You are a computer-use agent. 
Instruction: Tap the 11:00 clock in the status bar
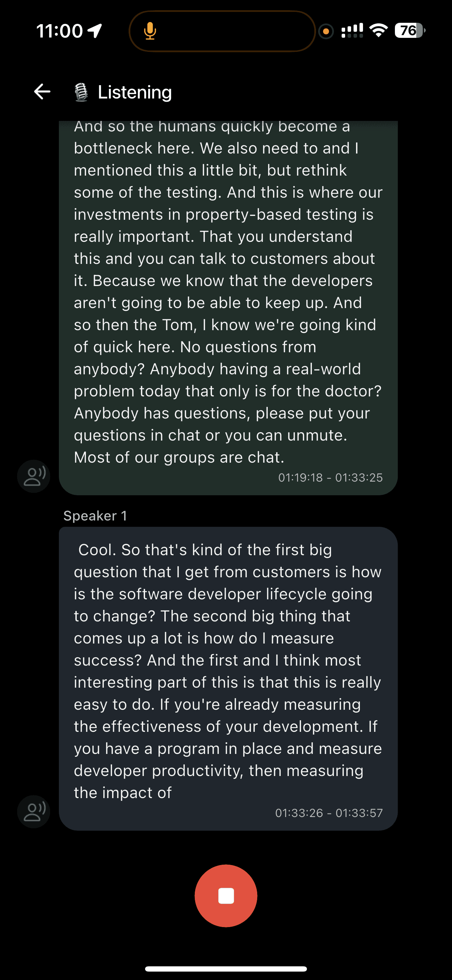[59, 31]
